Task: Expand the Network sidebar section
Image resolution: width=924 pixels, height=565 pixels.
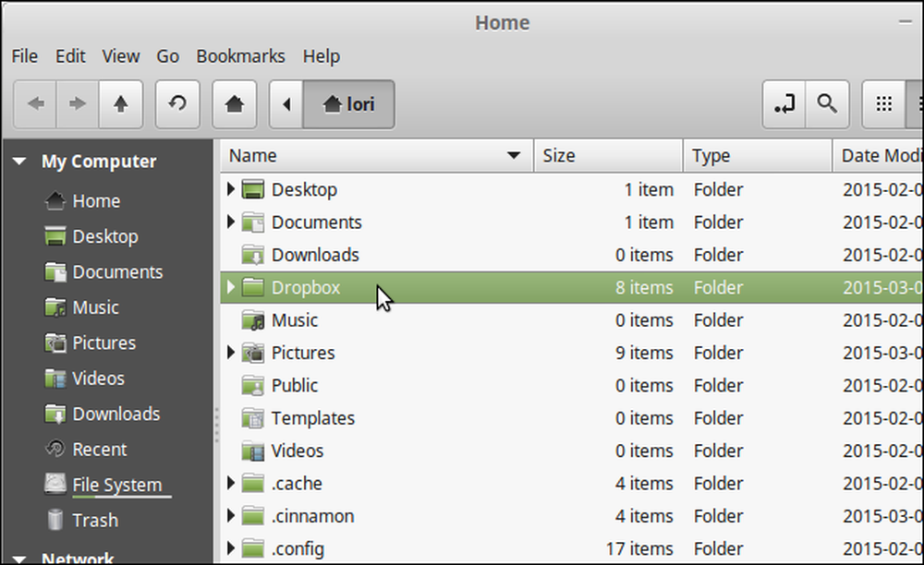Action: tap(18, 558)
